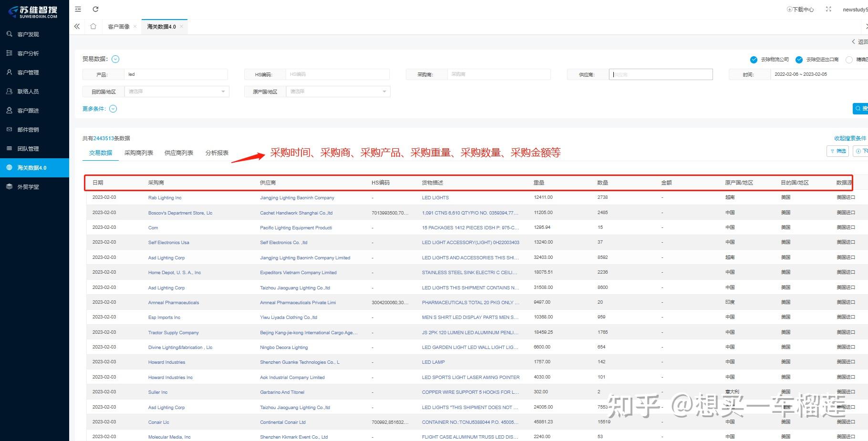Click the 供应商 input field
Viewport: 868px width, 441px height.
point(661,74)
